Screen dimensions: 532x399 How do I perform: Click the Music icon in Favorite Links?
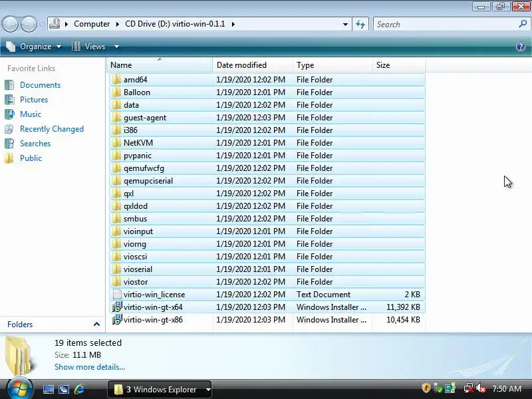[9, 114]
